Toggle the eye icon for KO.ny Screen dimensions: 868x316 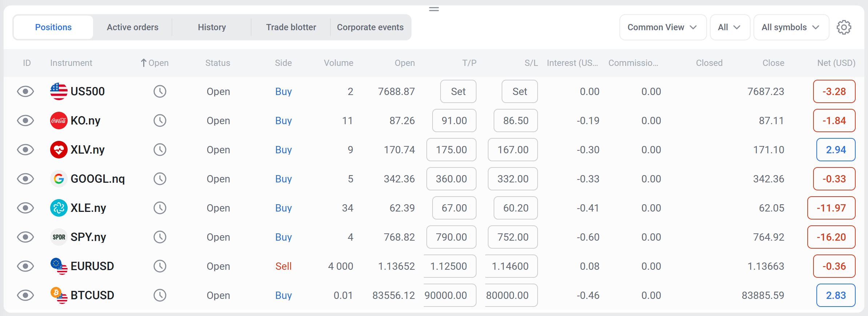click(25, 121)
